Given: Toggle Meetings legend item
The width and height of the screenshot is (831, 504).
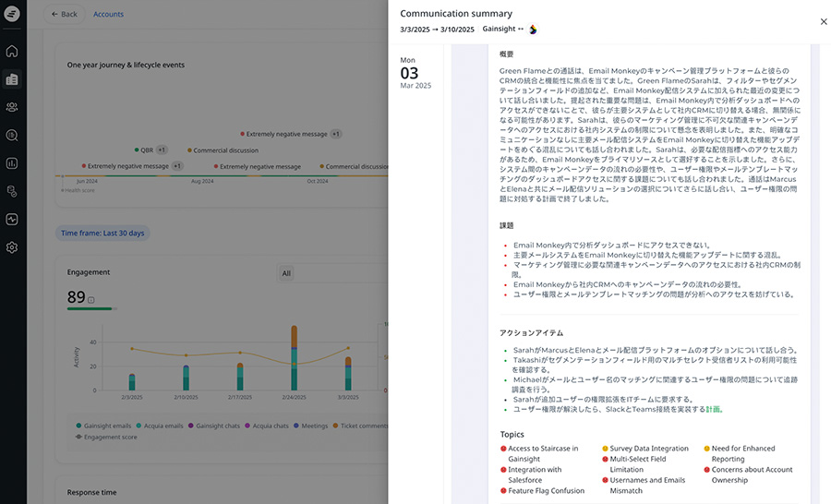Looking at the screenshot, I should pyautogui.click(x=310, y=426).
